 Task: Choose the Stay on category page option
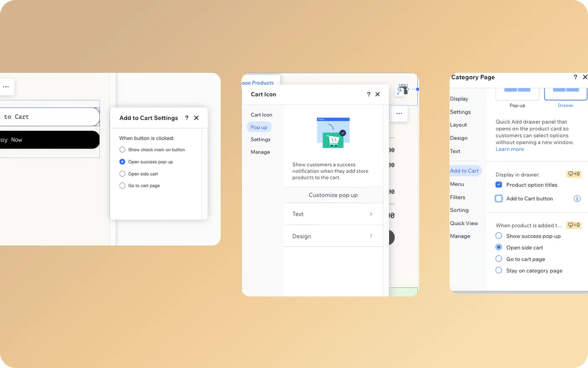[499, 271]
